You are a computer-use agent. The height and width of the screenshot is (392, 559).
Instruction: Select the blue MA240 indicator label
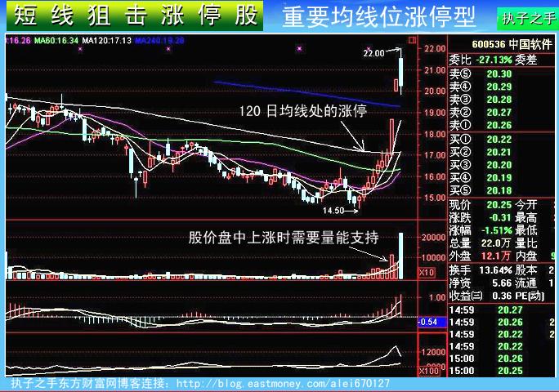(159, 41)
